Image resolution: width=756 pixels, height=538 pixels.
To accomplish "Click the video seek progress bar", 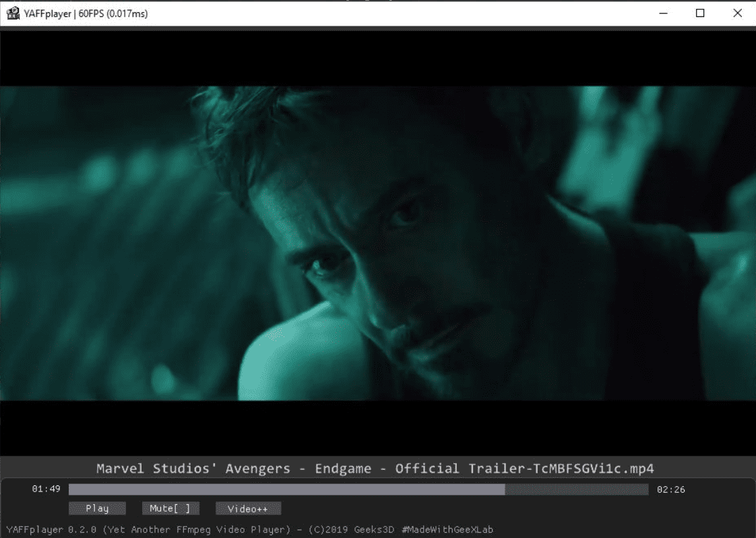I will pyautogui.click(x=358, y=489).
